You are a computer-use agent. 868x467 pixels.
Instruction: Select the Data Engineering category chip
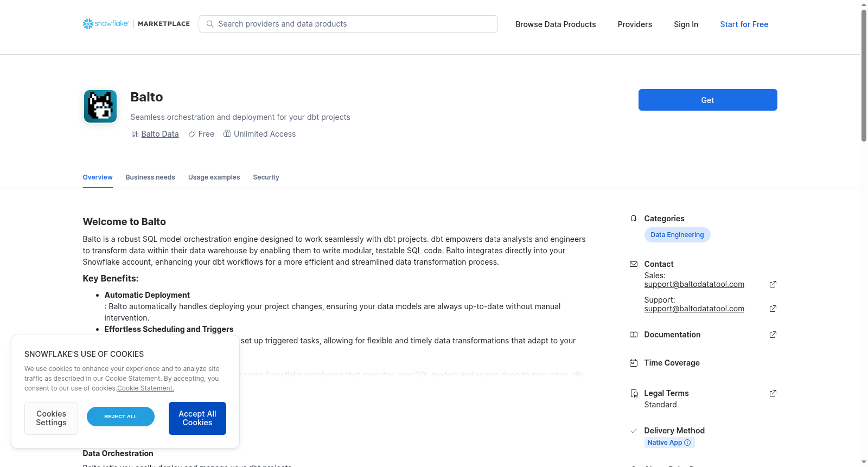(677, 235)
